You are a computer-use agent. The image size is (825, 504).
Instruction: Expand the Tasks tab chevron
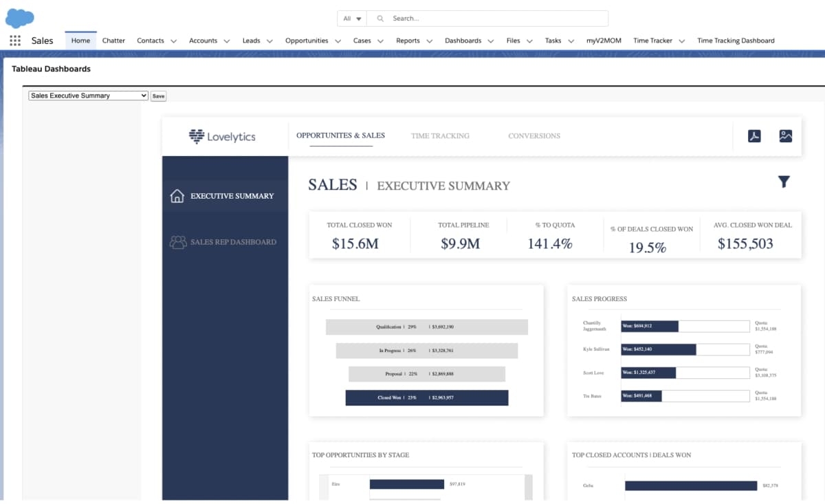[x=571, y=41]
